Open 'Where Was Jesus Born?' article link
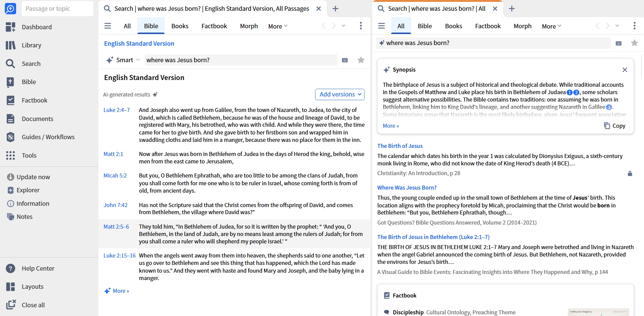The width and height of the screenshot is (644, 316). (x=407, y=188)
